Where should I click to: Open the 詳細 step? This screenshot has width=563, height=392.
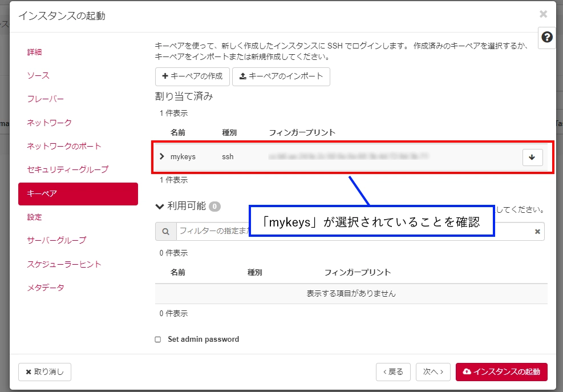click(x=34, y=52)
